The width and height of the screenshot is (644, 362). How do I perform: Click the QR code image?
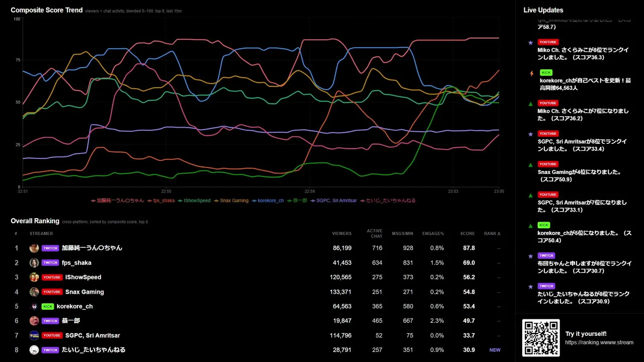click(541, 338)
